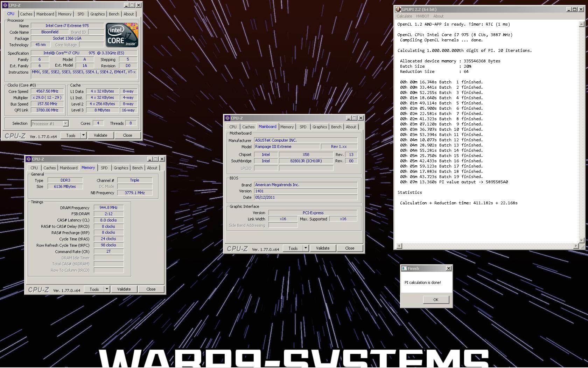Viewport: 588px width, 368px height.
Task: Expand the Tools dropdown arrow in the Mainboard window
Action: point(306,248)
